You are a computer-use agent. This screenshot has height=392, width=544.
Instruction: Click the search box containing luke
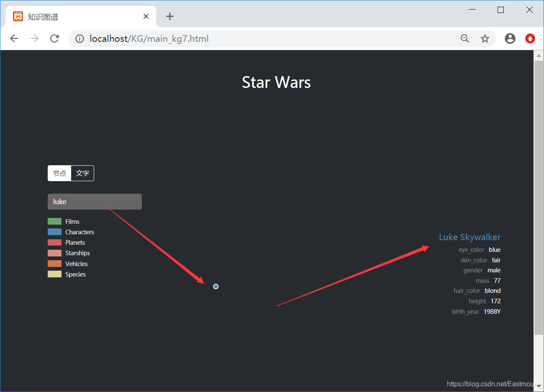click(95, 202)
